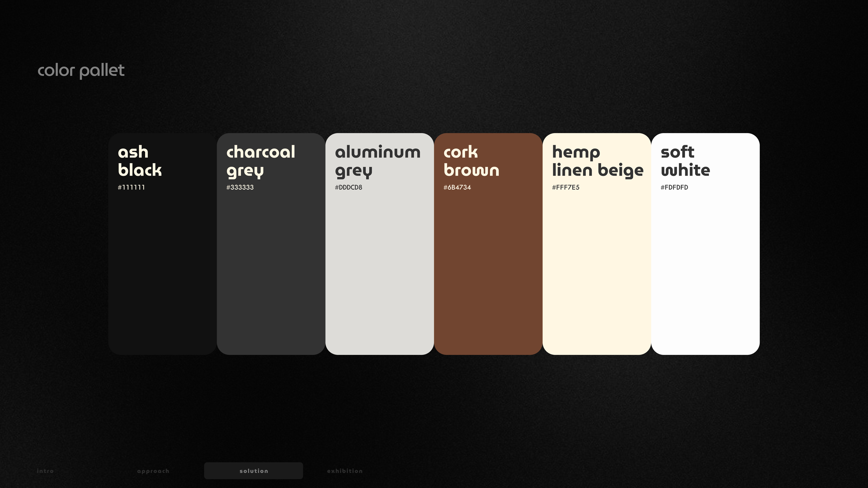Screen dimensions: 868x488
Task: Select the hemp linen beige swatch
Action: (x=597, y=270)
